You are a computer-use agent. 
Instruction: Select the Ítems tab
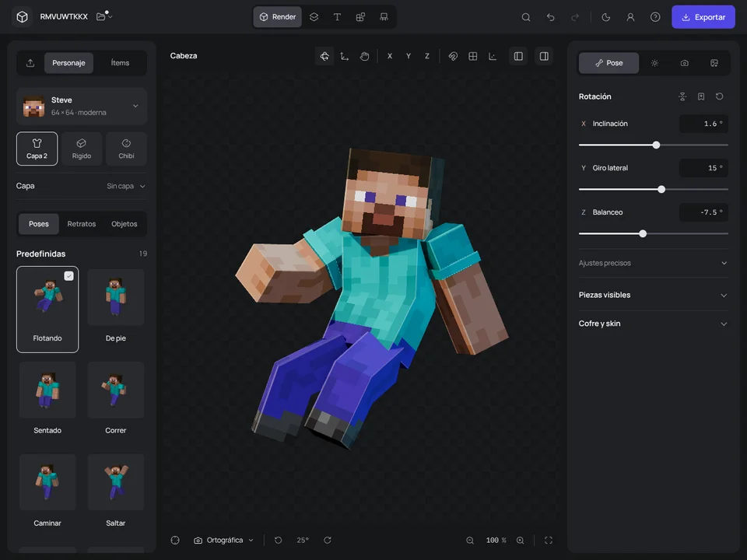120,63
